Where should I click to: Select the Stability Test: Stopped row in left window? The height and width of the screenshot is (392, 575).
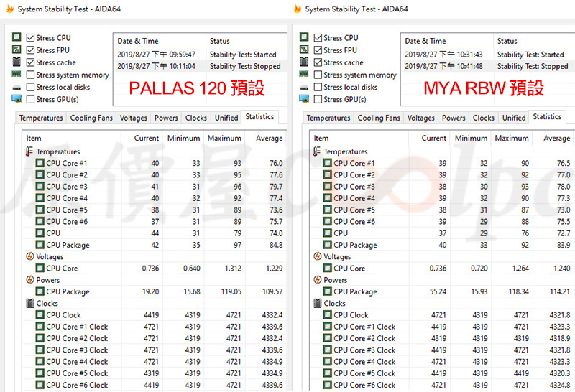[201, 66]
